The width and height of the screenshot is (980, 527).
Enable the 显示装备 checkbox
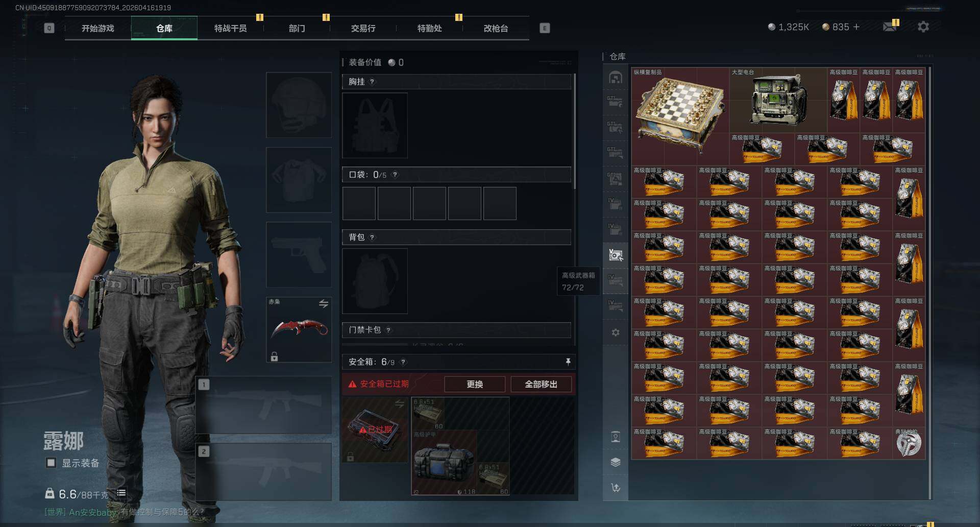tap(51, 463)
